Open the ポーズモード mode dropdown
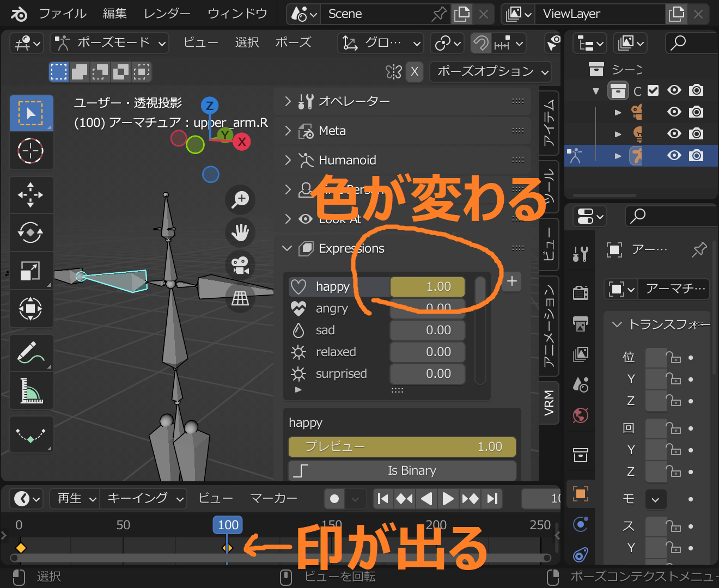 pos(109,42)
